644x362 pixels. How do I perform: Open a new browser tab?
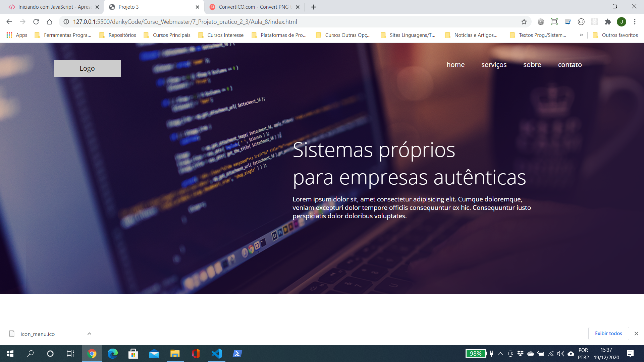(314, 7)
